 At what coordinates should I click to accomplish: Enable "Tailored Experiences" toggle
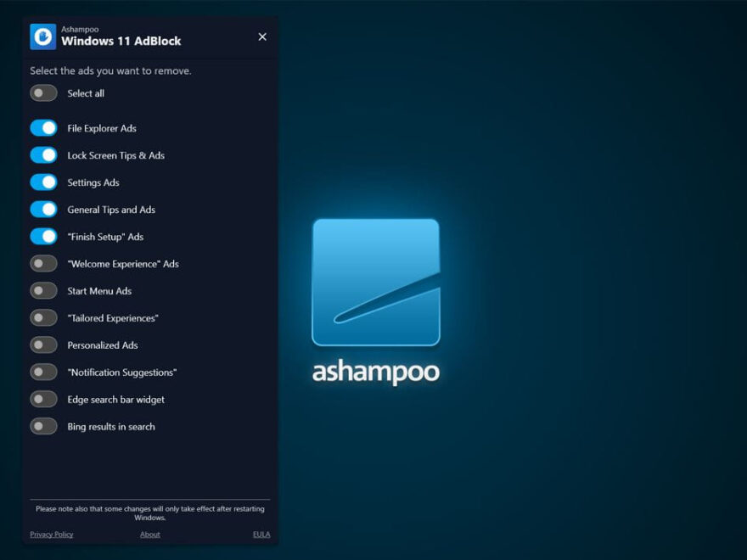pos(43,318)
